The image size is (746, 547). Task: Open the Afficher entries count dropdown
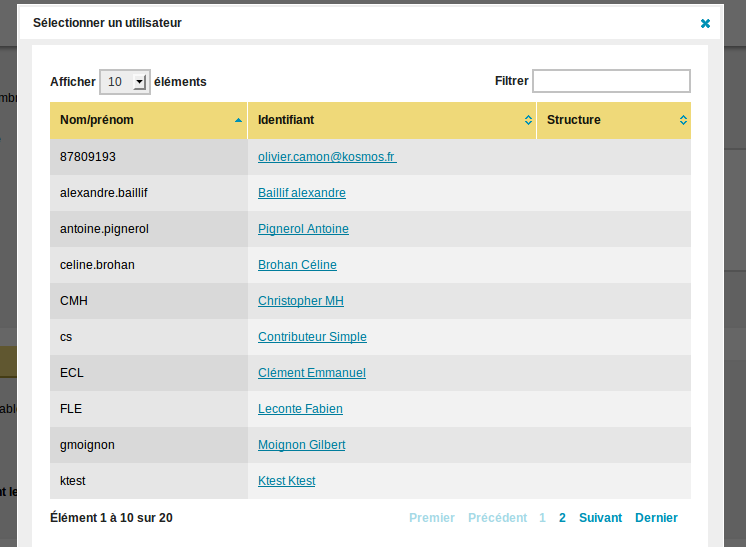pos(126,82)
